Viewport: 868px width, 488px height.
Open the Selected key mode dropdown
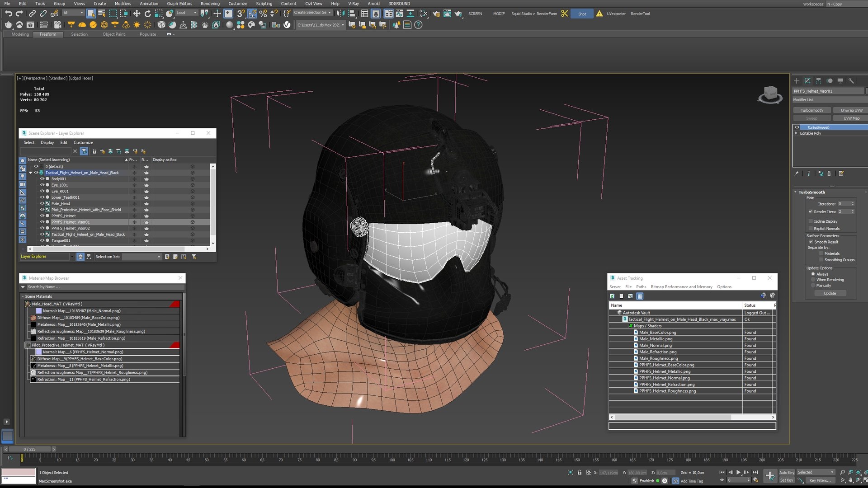[x=816, y=472]
